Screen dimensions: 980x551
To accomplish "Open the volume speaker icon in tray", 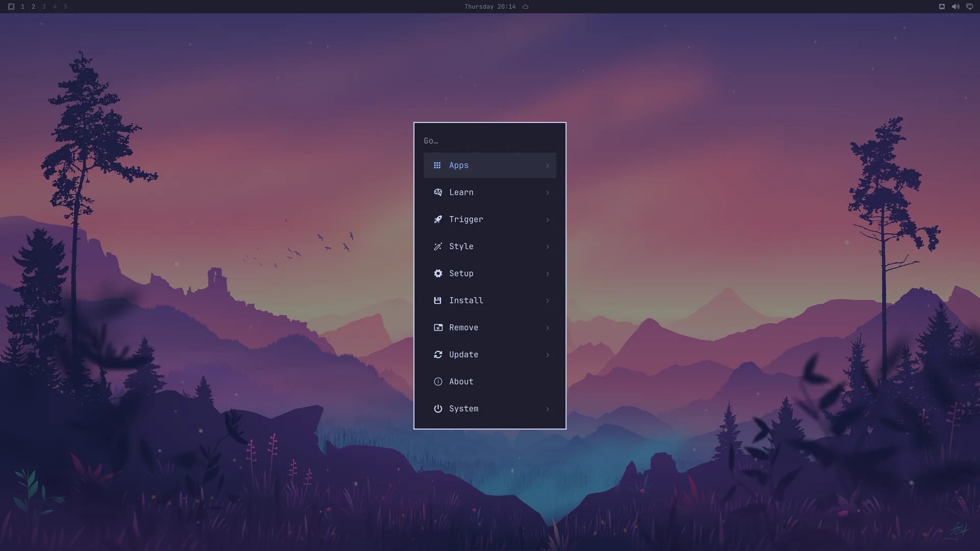I will point(955,7).
